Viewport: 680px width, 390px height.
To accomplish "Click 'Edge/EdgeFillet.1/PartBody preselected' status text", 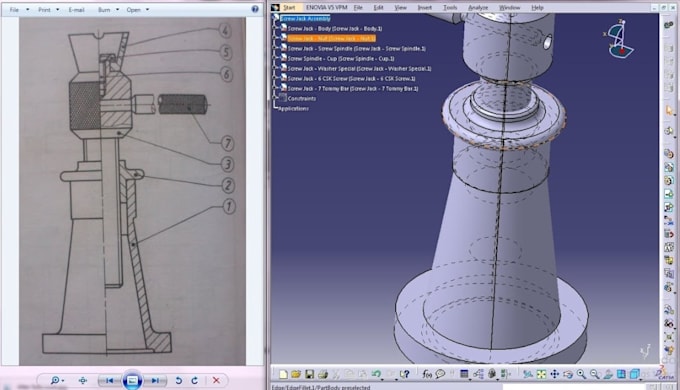I will [x=320, y=387].
